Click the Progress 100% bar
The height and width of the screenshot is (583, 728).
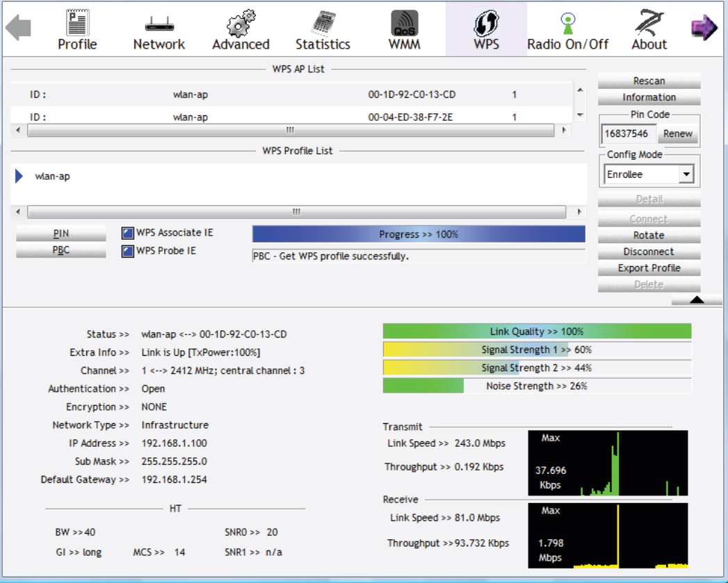click(419, 234)
